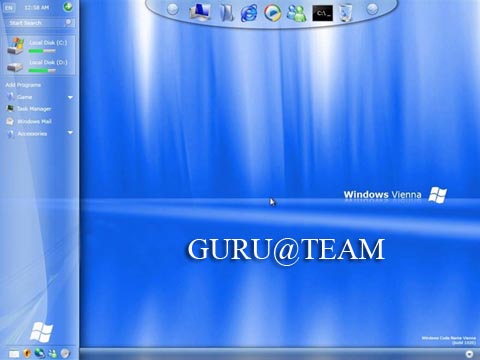
Task: Click the network globe tray icon
Action: tap(39, 353)
